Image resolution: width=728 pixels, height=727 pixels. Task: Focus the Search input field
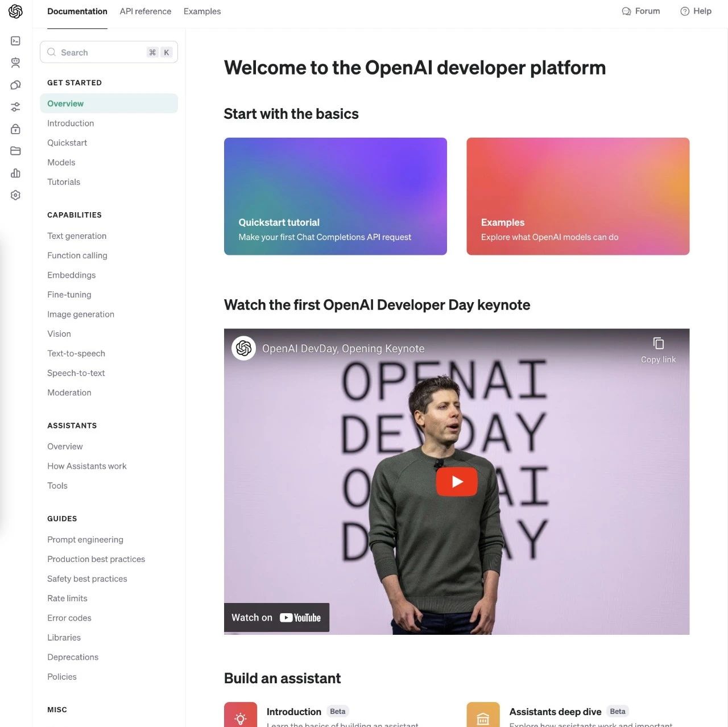point(109,52)
